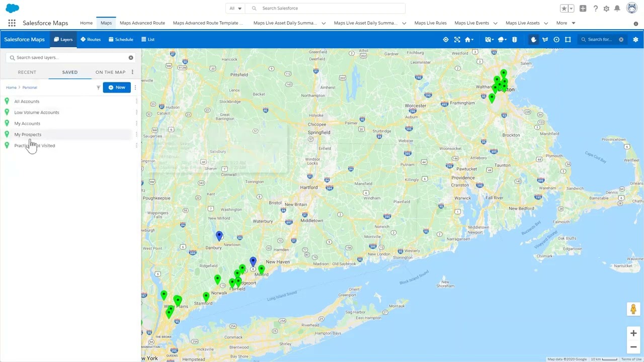Open the user profile avatar

631,8
